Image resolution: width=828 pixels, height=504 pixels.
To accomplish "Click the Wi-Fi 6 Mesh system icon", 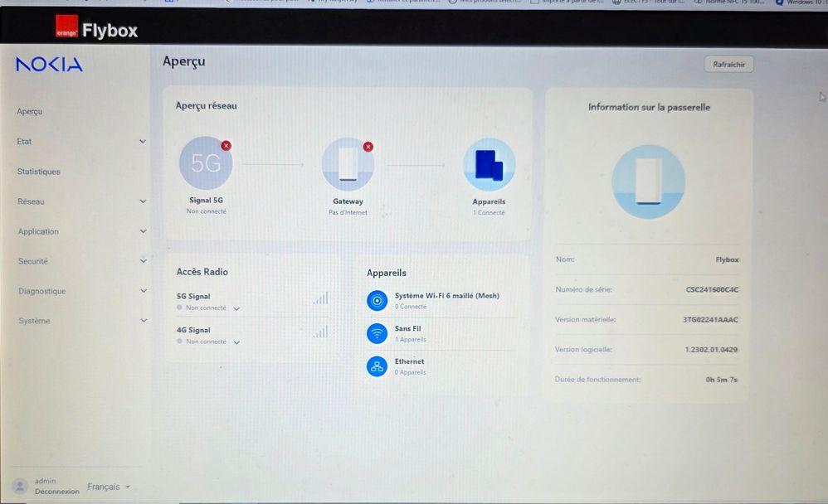I will click(377, 301).
